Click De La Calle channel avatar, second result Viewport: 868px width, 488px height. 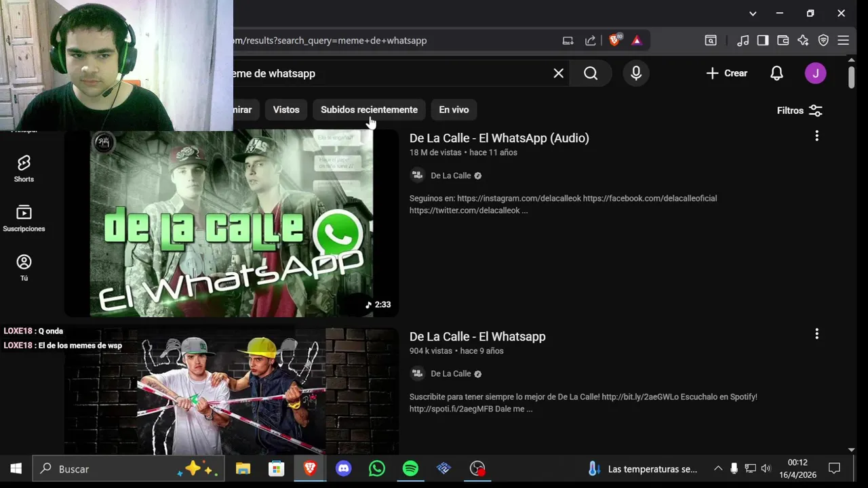[418, 373]
